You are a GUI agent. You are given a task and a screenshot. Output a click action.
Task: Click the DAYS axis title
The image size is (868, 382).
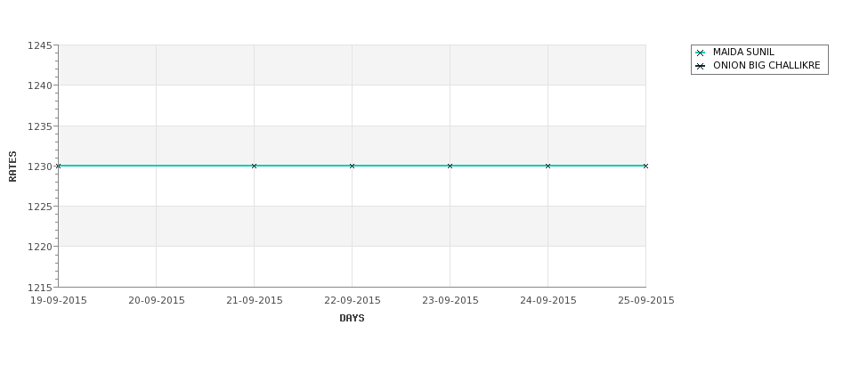352,318
